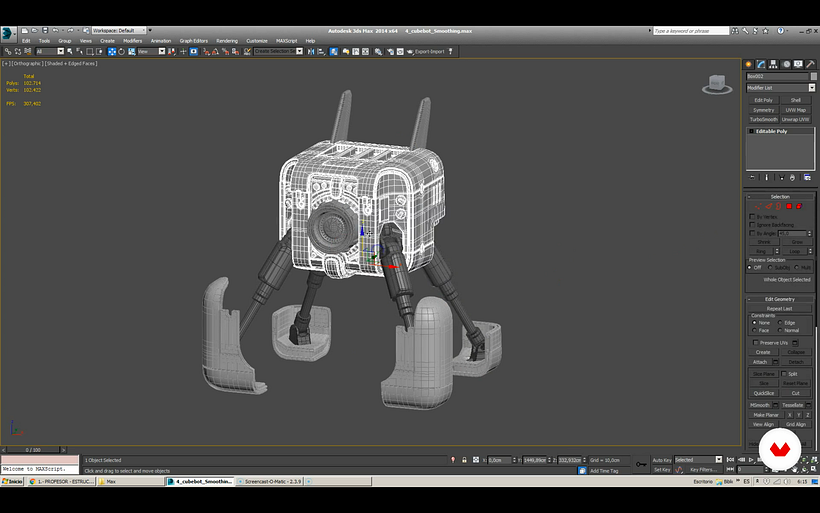Click the Align tool icon

[x=321, y=51]
